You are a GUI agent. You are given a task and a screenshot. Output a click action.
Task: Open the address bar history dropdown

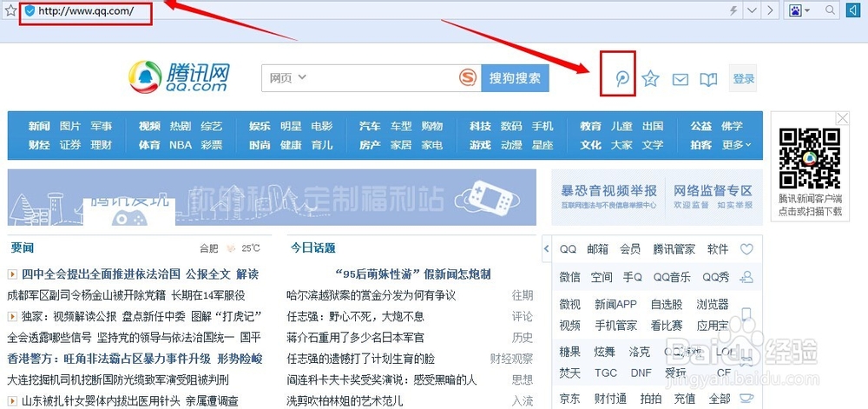[751, 10]
